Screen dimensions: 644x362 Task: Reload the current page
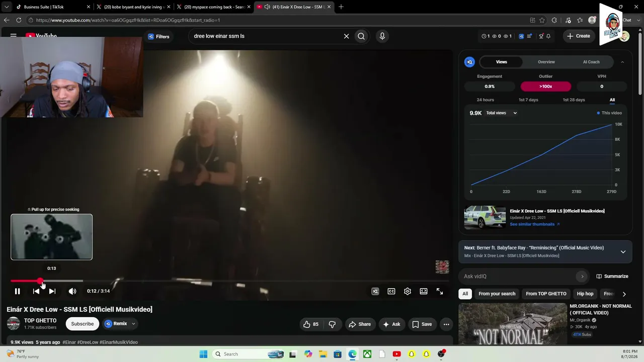(19, 20)
